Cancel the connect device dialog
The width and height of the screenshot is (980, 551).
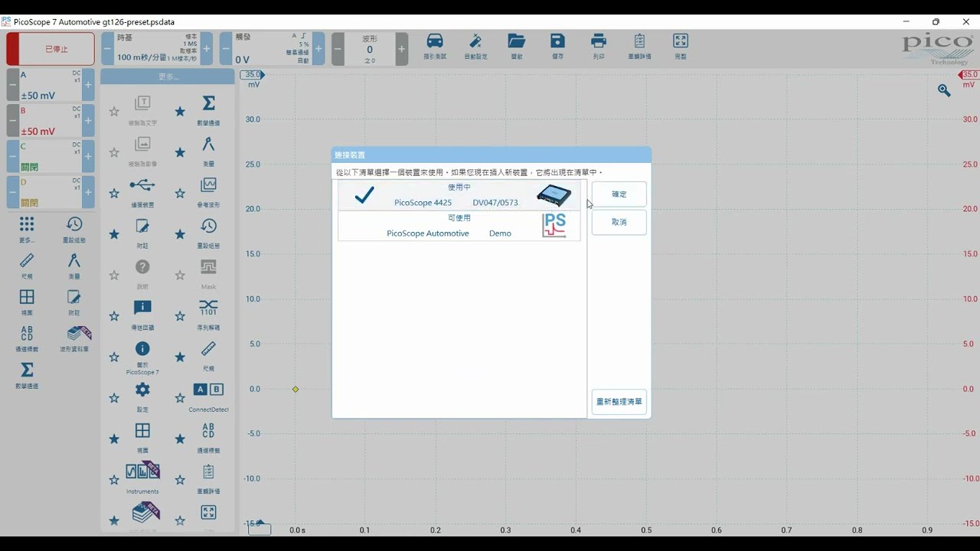[x=619, y=222]
